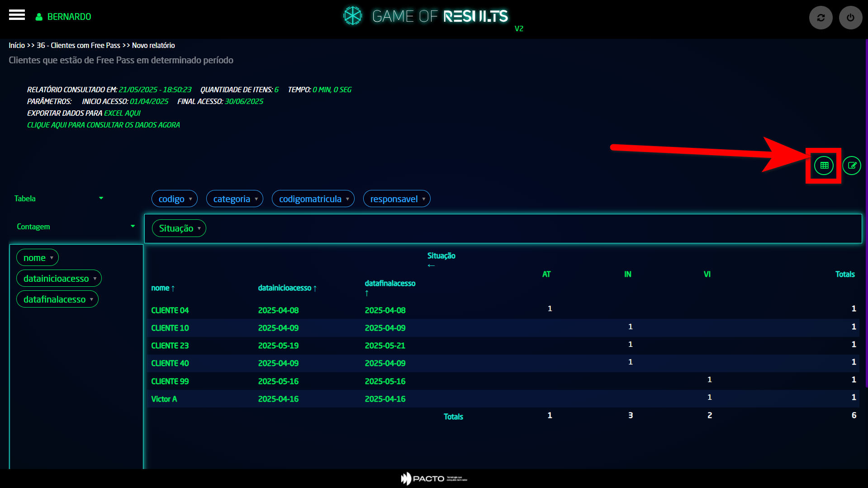Open the Tabela renderer dropdown

tap(59, 199)
